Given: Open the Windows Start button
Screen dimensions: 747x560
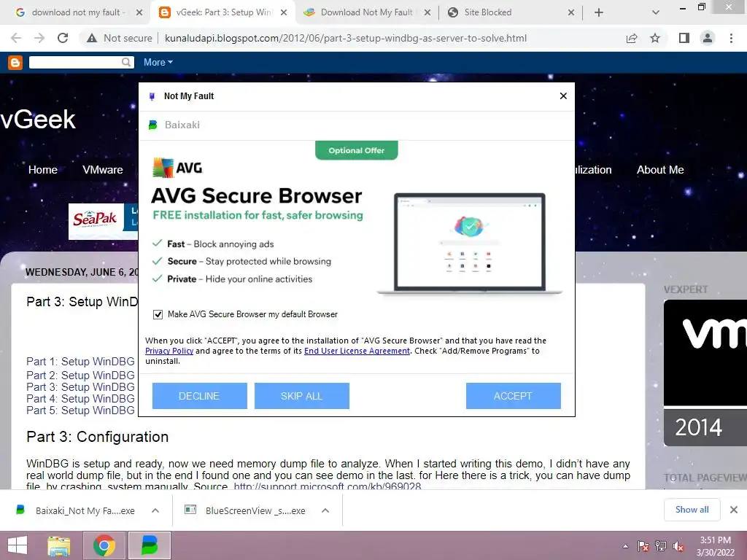Looking at the screenshot, I should (18, 545).
